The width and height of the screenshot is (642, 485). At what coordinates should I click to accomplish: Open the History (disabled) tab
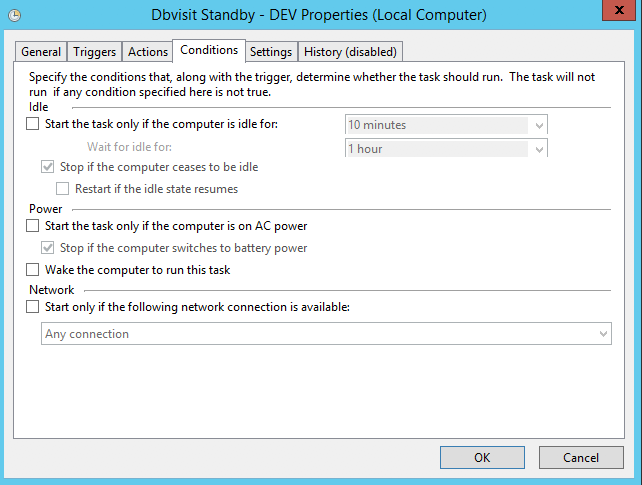coord(350,52)
